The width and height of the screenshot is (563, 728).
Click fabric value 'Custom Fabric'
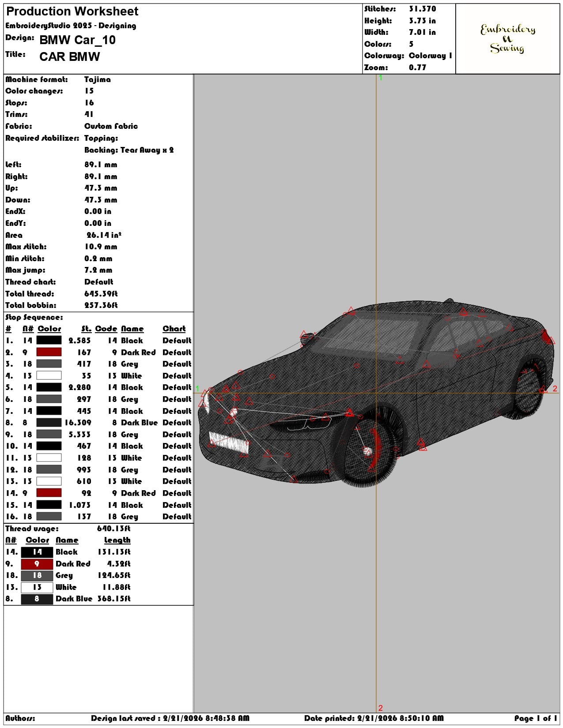[x=111, y=126]
